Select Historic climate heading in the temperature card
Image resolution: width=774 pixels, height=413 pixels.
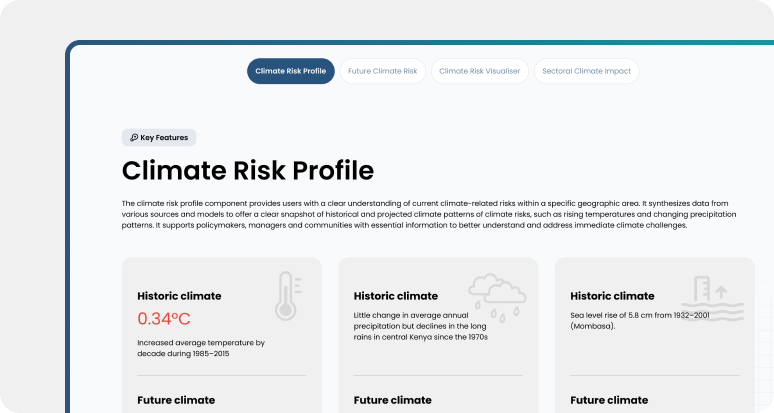(179, 296)
